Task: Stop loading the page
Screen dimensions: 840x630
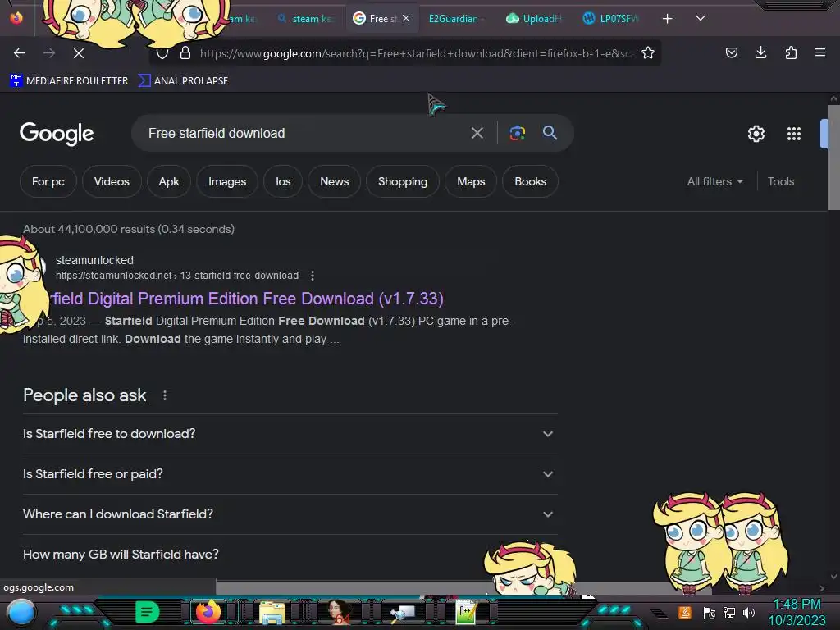Action: tap(79, 53)
